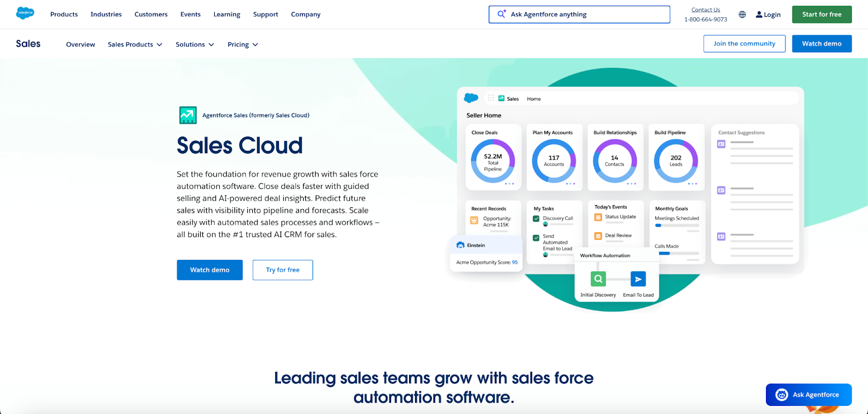The width and height of the screenshot is (868, 414).
Task: Click in the Ask Agentforce anything field
Action: point(579,15)
